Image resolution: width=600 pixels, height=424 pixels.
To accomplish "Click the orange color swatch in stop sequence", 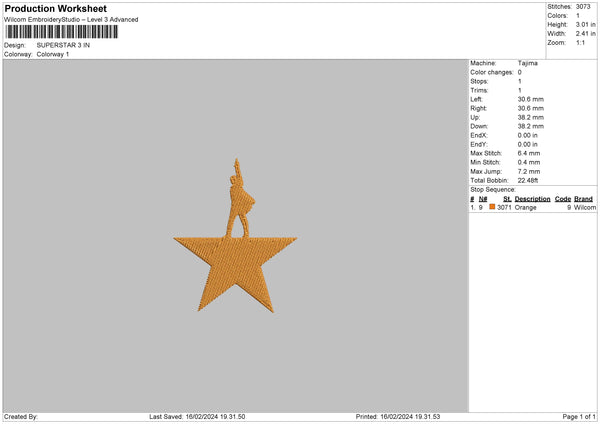I will click(x=492, y=207).
